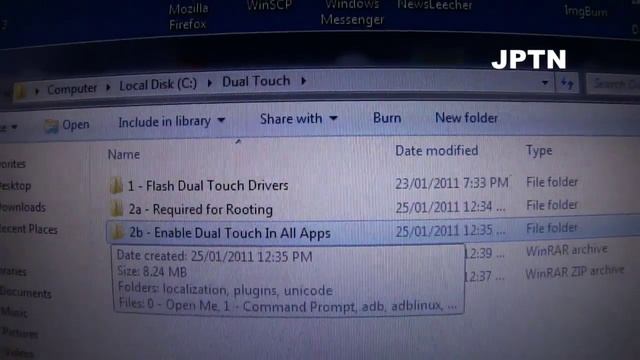Sort by the Type column header
Viewport: 640px width, 360px height.
[539, 151]
